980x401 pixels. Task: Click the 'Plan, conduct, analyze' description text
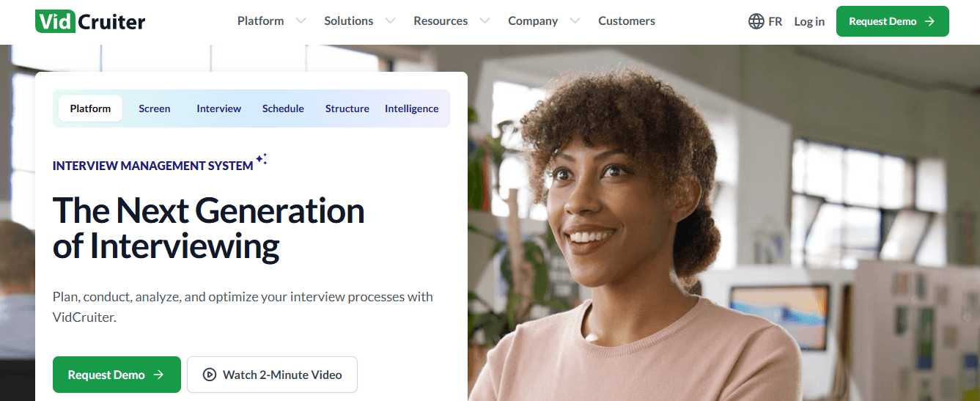(x=243, y=307)
